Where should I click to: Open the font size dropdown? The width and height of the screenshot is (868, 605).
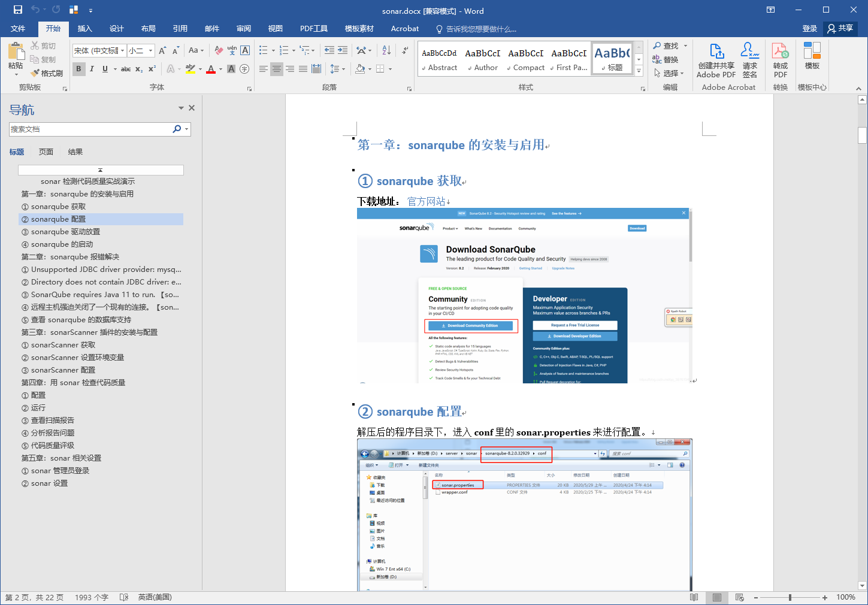click(x=150, y=50)
